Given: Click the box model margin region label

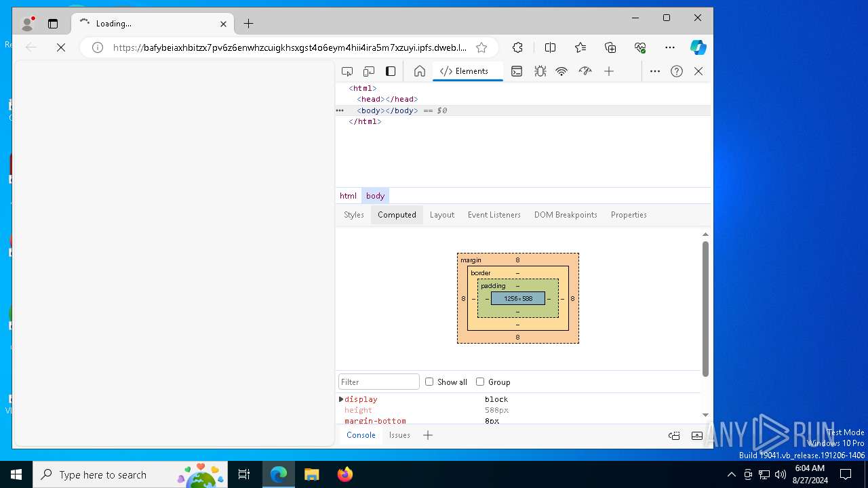Looking at the screenshot, I should (x=471, y=260).
